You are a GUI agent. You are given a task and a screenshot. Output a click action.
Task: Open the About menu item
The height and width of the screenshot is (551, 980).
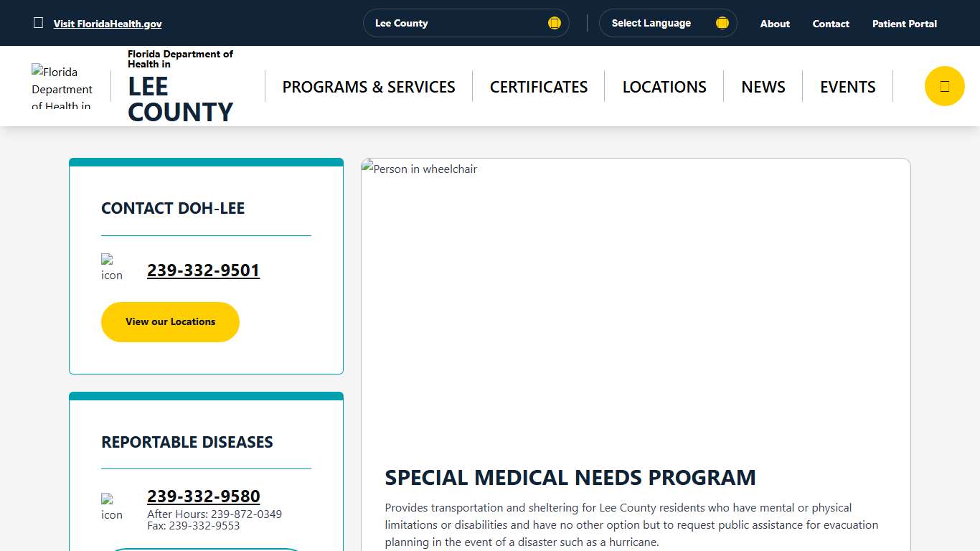click(774, 24)
